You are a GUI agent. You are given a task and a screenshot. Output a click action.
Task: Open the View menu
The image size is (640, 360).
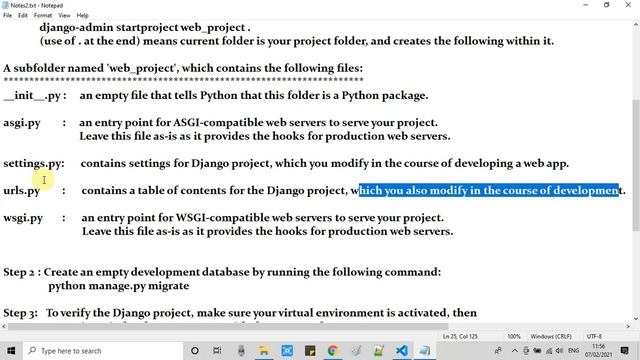coord(64,16)
